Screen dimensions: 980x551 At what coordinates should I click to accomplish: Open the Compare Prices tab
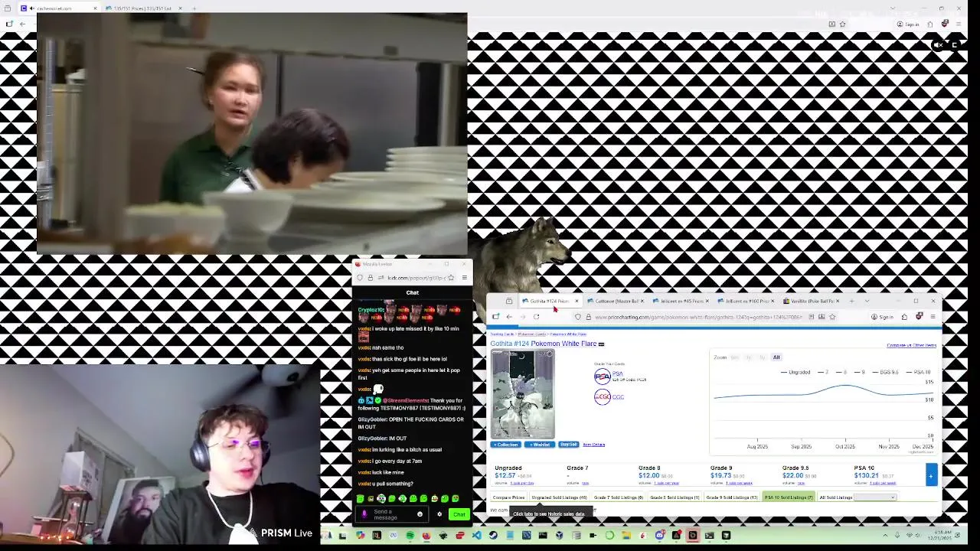tap(508, 497)
